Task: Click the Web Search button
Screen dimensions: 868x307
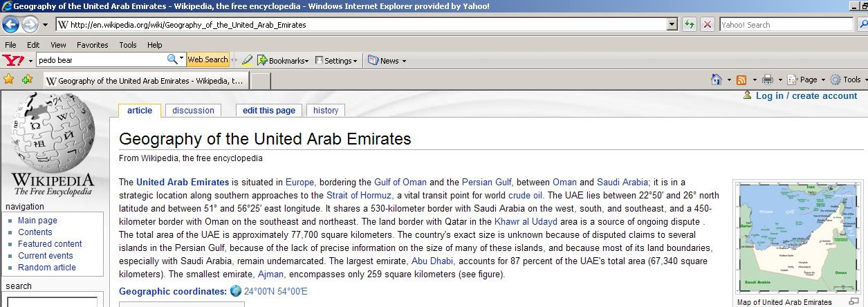Action: 207,59
